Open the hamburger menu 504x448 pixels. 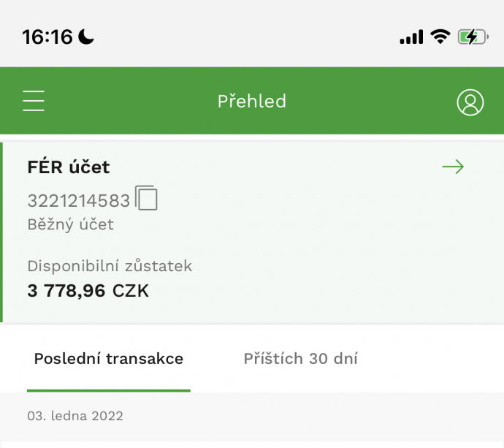point(34,101)
